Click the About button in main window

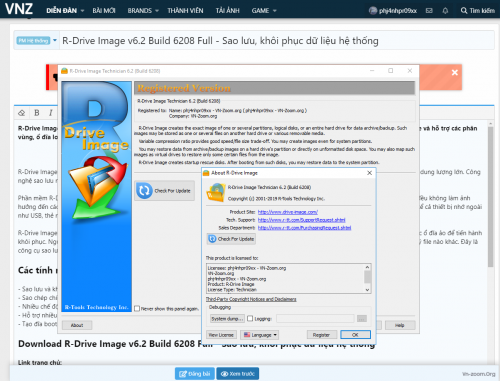[x=77, y=325]
